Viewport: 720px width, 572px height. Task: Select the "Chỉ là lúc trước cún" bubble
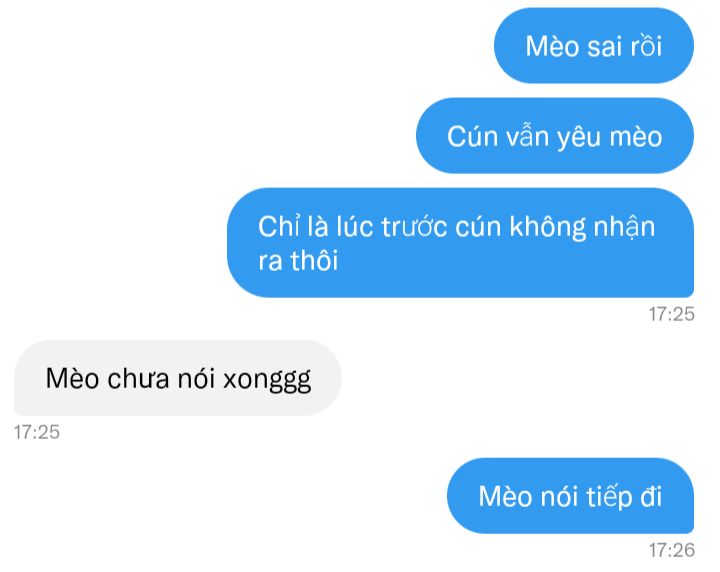point(460,242)
